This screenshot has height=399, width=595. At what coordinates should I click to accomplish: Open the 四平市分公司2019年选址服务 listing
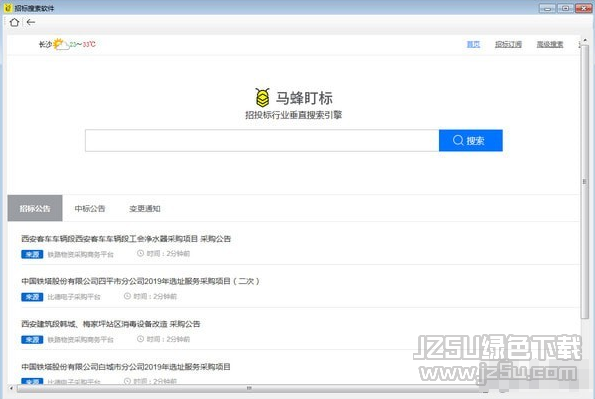pos(140,281)
